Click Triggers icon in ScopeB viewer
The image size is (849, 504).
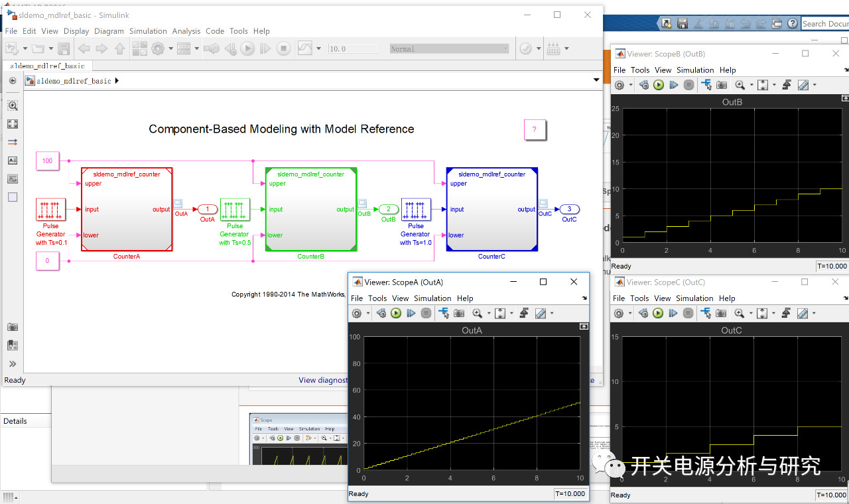pos(787,84)
